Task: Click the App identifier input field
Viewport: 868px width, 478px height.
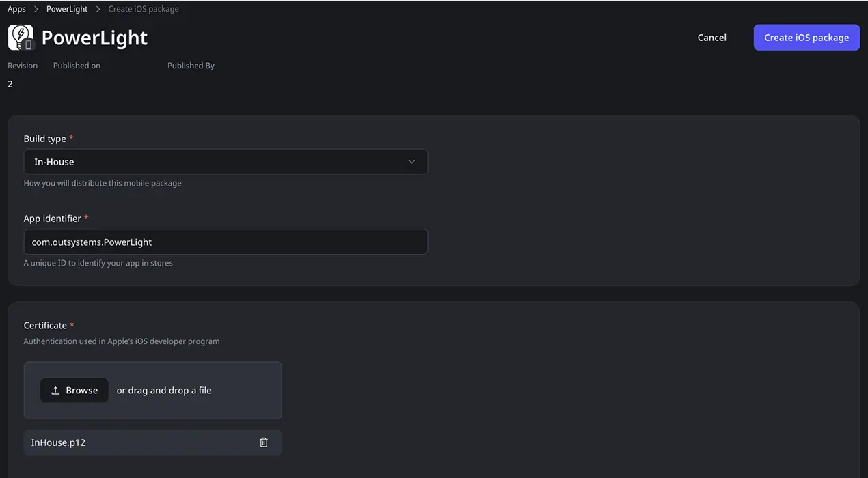Action: coord(226,242)
